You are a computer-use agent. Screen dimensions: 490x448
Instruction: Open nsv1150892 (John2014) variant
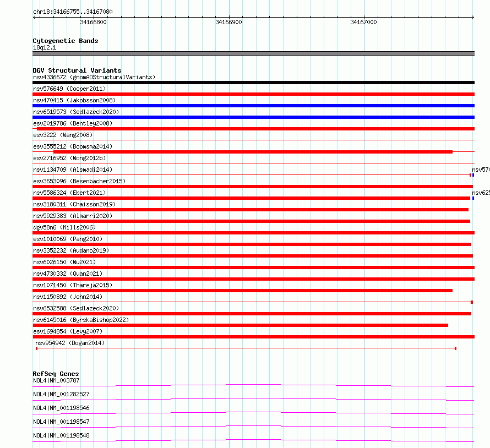pos(68,297)
